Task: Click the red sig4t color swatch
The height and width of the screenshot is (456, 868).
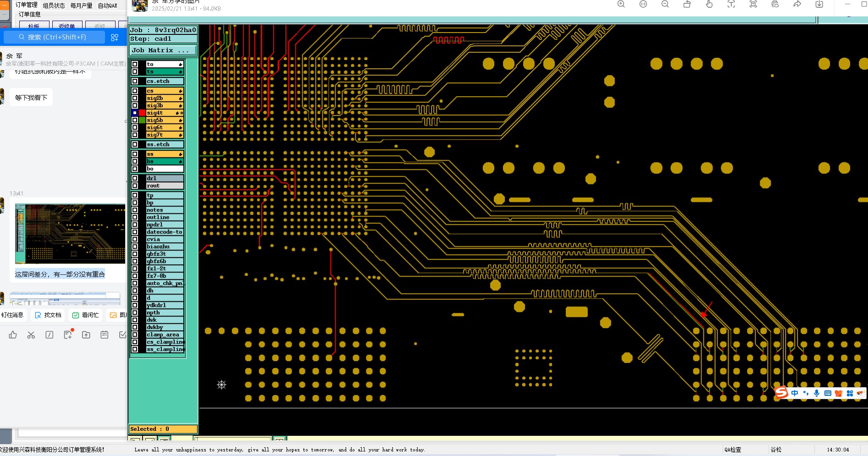Action: pyautogui.click(x=142, y=113)
